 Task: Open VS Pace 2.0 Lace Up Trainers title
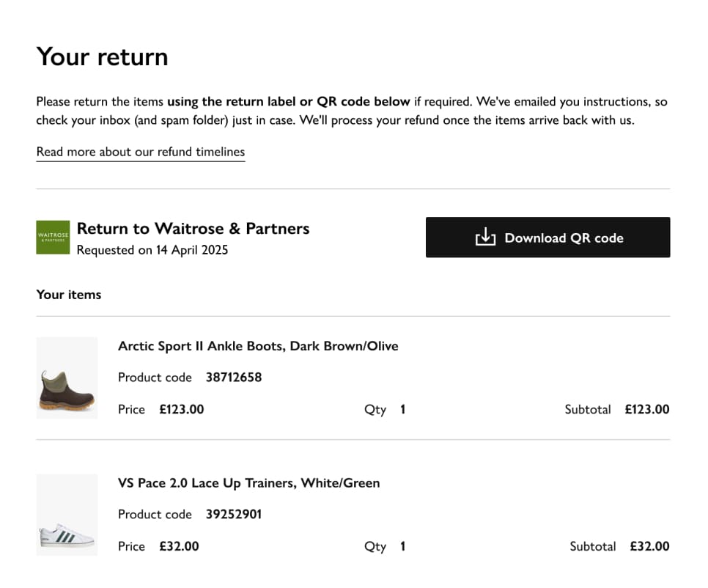click(248, 482)
